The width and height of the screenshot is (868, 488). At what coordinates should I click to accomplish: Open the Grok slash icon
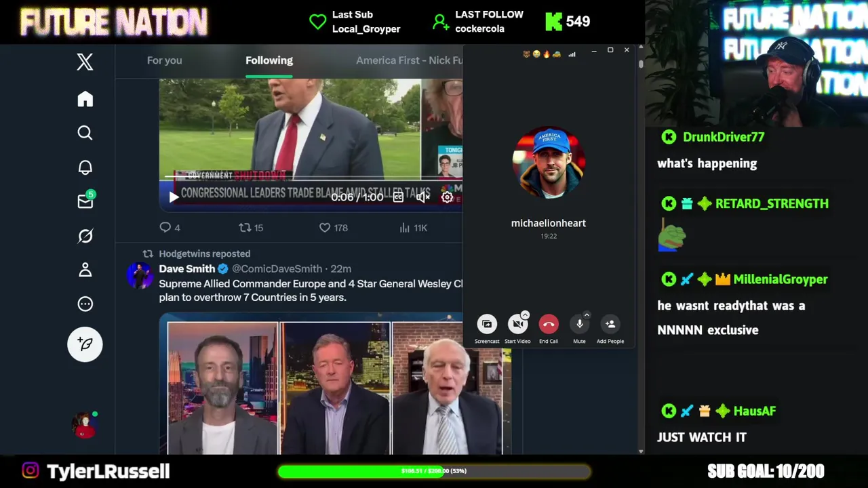[85, 236]
